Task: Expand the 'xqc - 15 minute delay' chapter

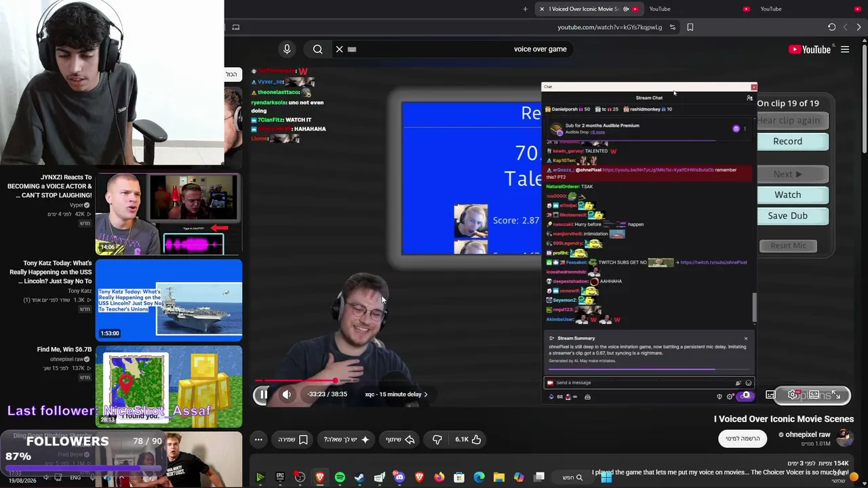Action: [396, 394]
